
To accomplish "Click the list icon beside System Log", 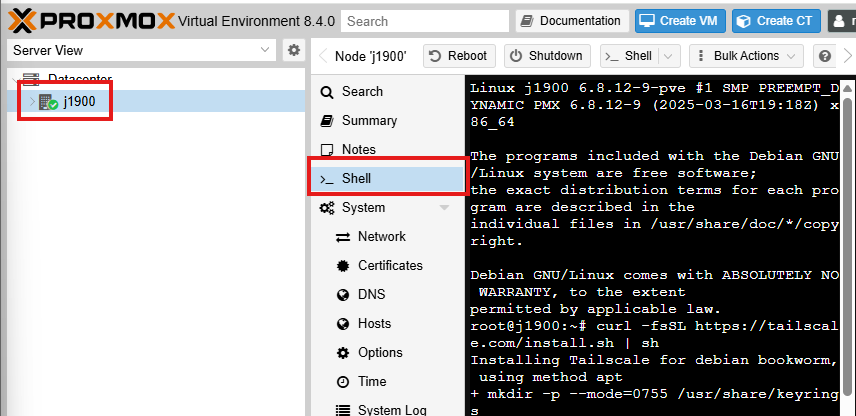I will (x=343, y=410).
